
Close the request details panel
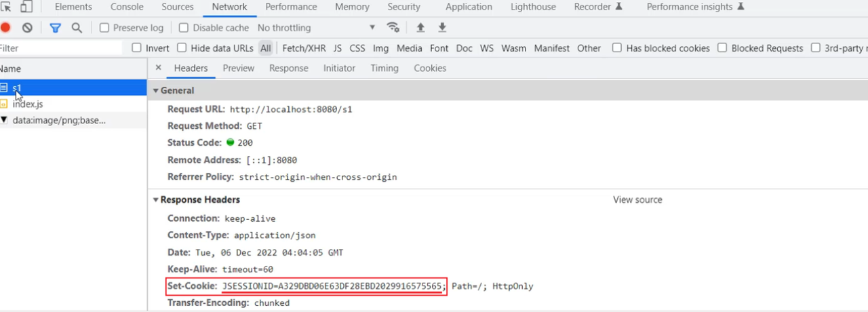coord(158,68)
